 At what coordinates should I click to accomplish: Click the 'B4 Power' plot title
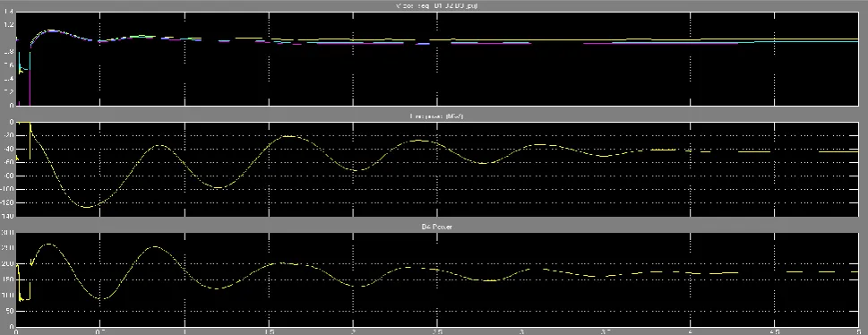[x=437, y=227]
